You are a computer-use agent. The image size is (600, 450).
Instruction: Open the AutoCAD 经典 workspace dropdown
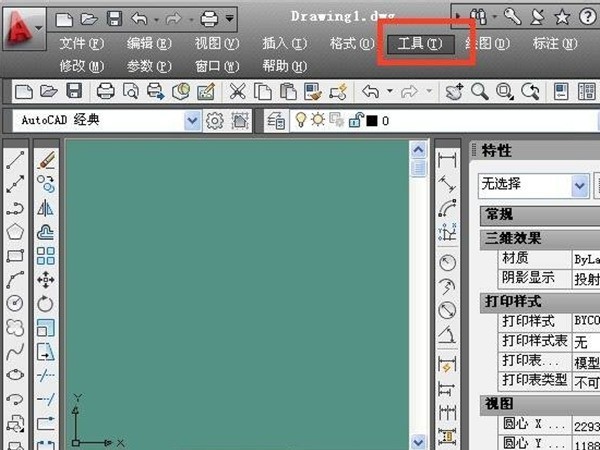192,121
